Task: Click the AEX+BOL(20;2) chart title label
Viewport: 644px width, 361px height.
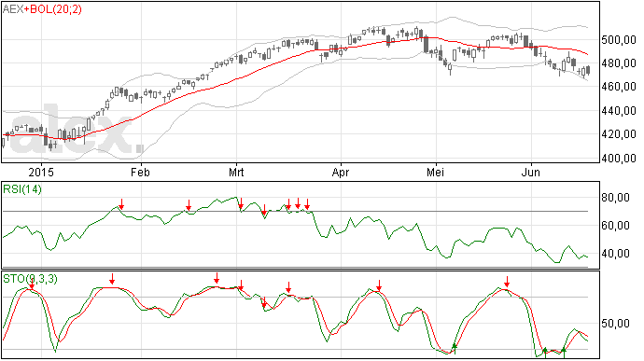Action: (x=42, y=9)
